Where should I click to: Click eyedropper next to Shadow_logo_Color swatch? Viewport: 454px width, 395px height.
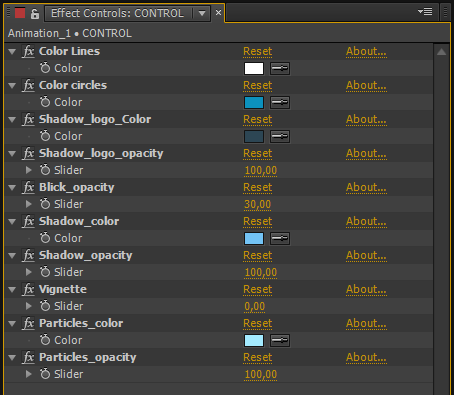coord(280,136)
